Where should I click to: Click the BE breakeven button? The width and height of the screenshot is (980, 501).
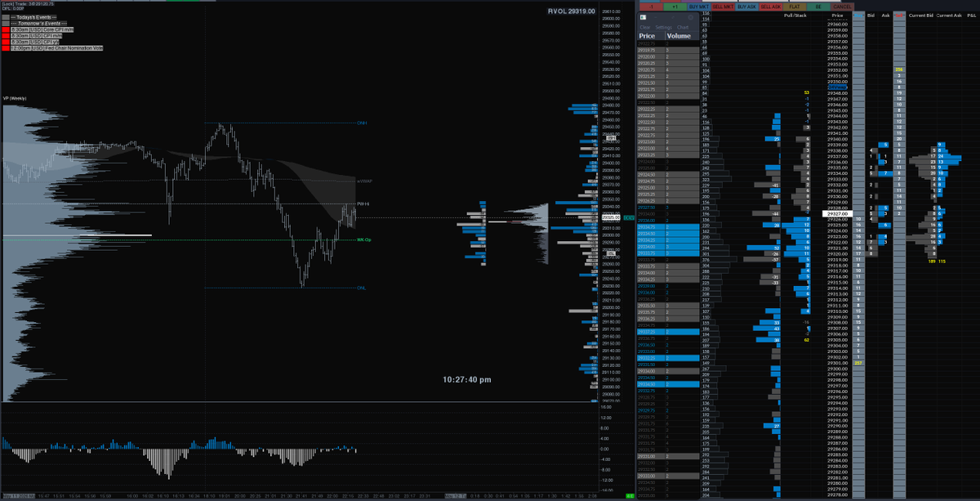(818, 7)
